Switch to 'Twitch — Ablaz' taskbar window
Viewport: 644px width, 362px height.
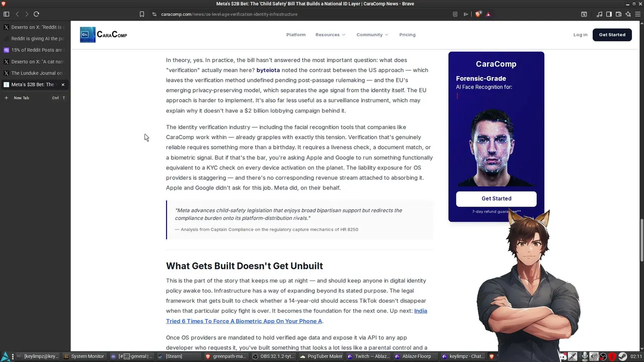click(367, 356)
